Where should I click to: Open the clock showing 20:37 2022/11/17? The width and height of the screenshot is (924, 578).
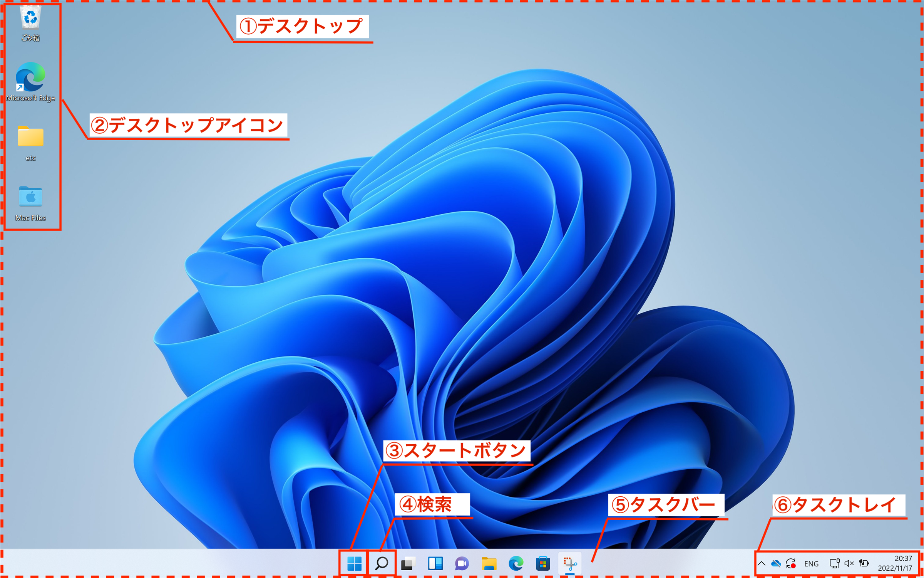tap(895, 563)
